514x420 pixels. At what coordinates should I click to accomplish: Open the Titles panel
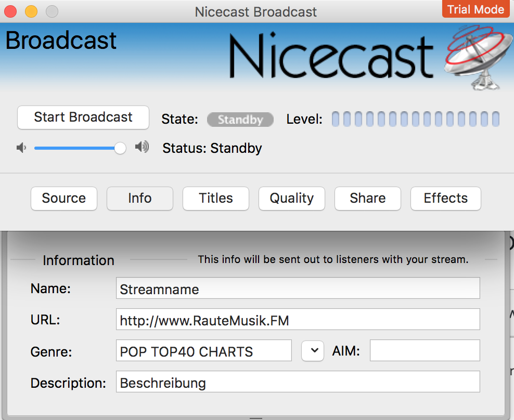216,198
